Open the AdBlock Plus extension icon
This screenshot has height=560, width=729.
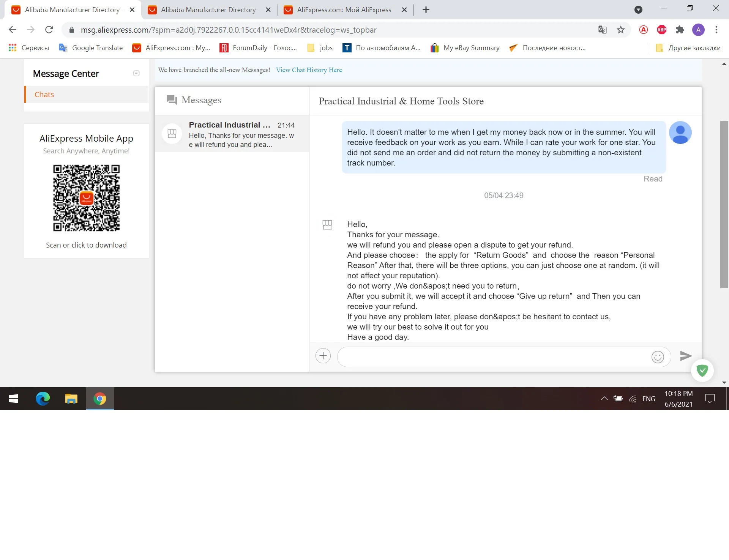tap(662, 30)
